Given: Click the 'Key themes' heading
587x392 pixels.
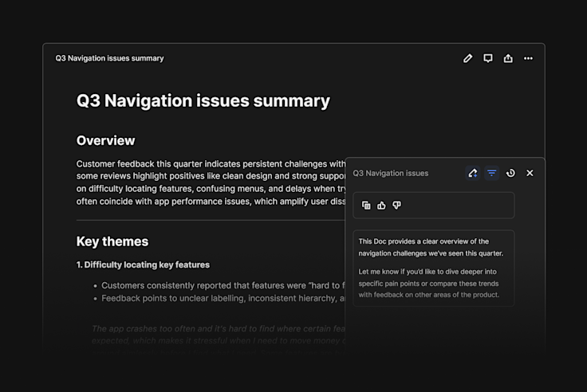Looking at the screenshot, I should (112, 241).
